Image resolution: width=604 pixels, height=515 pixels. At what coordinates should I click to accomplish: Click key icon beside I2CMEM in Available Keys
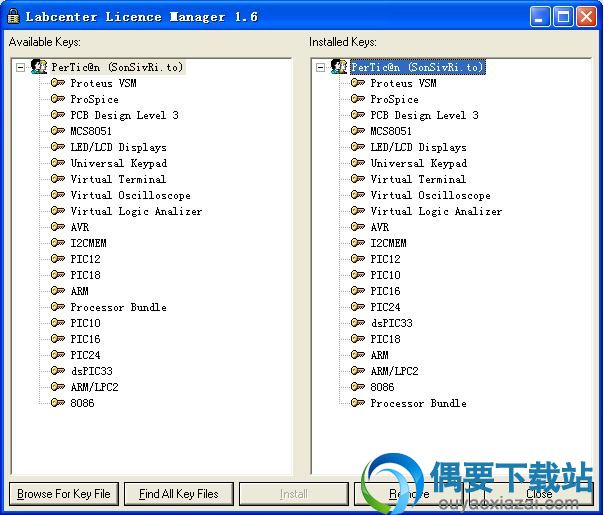[58, 243]
